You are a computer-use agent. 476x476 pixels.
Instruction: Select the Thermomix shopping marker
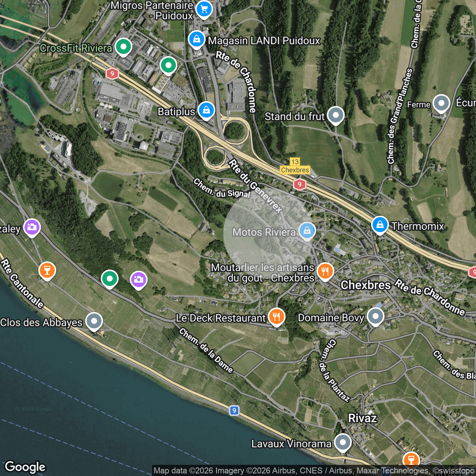pos(380,225)
